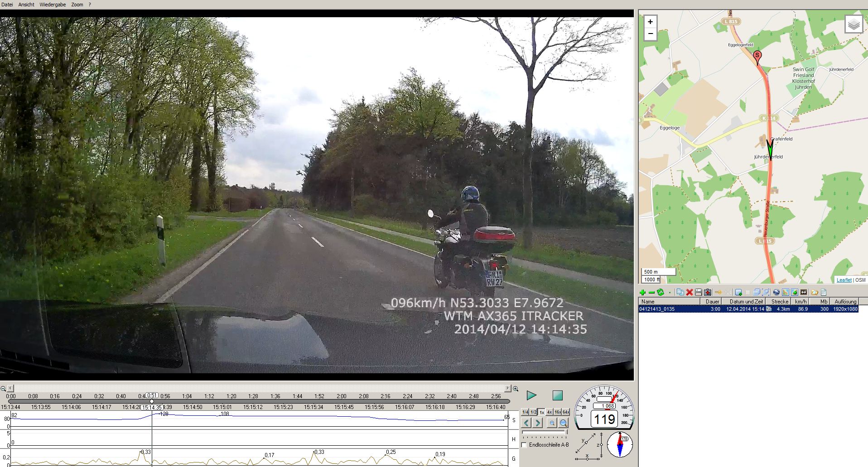Viewport: 868px width, 467px height.
Task: Open the Ansicht menu
Action: coord(26,5)
